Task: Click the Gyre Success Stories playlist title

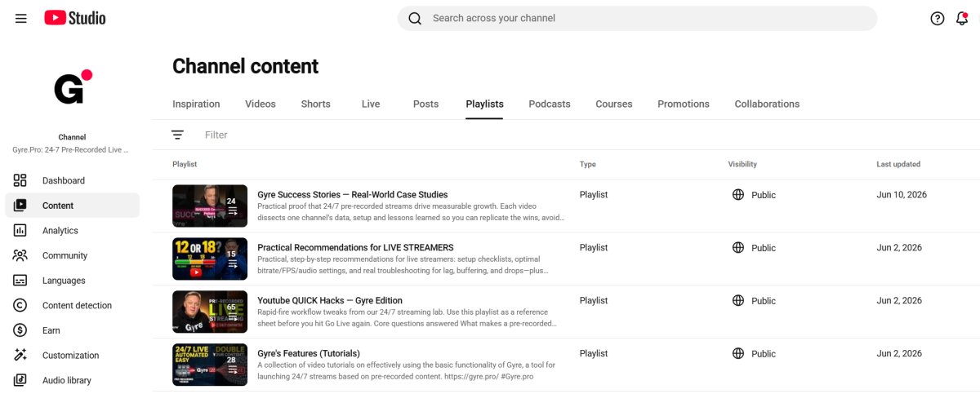Action: (353, 195)
